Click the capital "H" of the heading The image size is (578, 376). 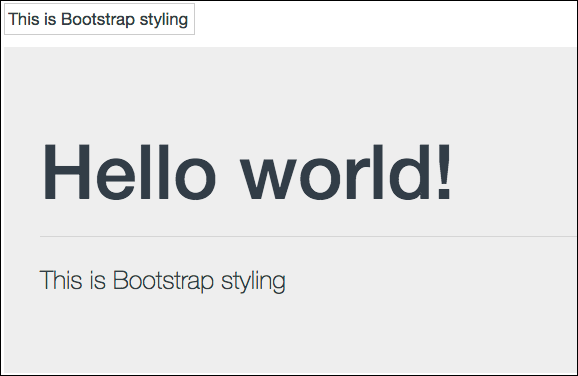point(67,172)
